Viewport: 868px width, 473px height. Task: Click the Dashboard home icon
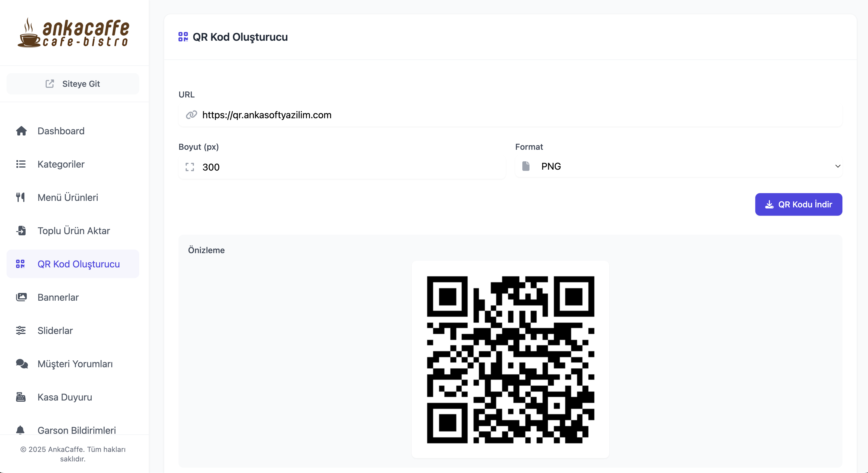(21, 131)
